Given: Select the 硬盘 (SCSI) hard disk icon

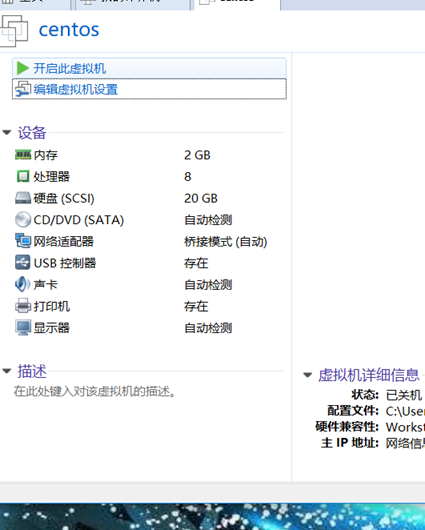Looking at the screenshot, I should [x=23, y=198].
